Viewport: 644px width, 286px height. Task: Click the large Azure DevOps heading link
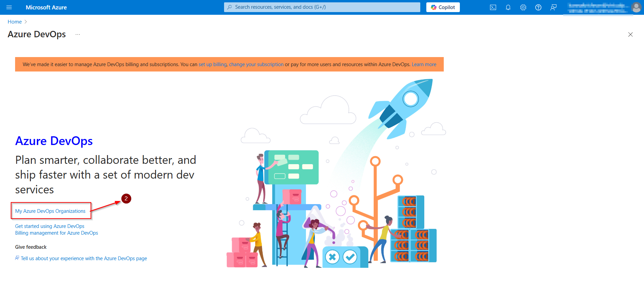pyautogui.click(x=54, y=141)
